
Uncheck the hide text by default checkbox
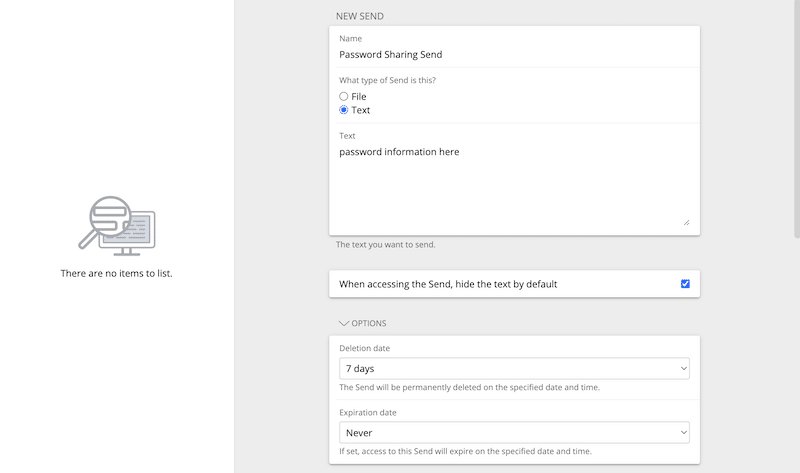click(685, 284)
